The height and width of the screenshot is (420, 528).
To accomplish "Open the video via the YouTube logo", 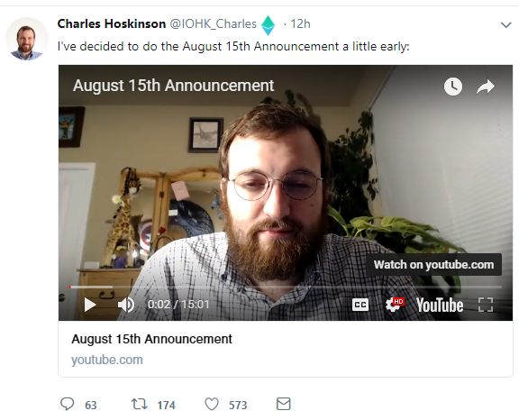I will tap(440, 306).
